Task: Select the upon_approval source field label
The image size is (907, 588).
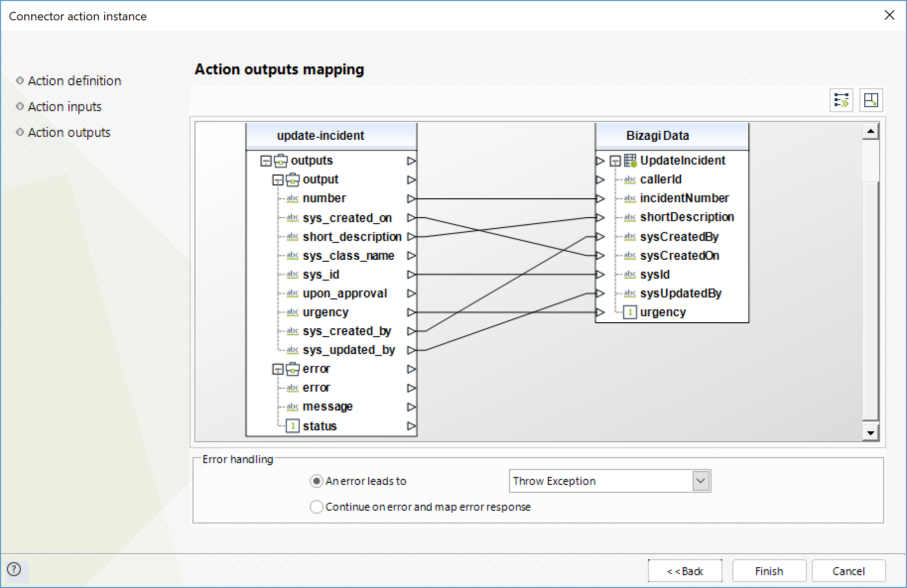Action: 345,294
